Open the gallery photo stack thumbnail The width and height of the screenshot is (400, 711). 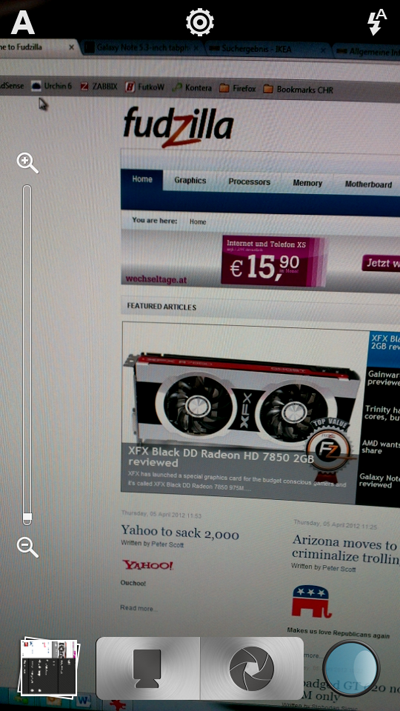point(49,667)
